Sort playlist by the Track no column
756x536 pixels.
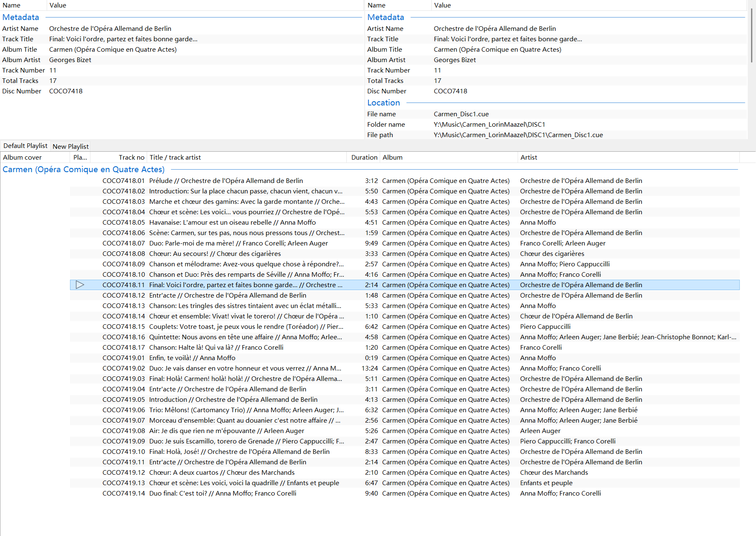point(131,157)
